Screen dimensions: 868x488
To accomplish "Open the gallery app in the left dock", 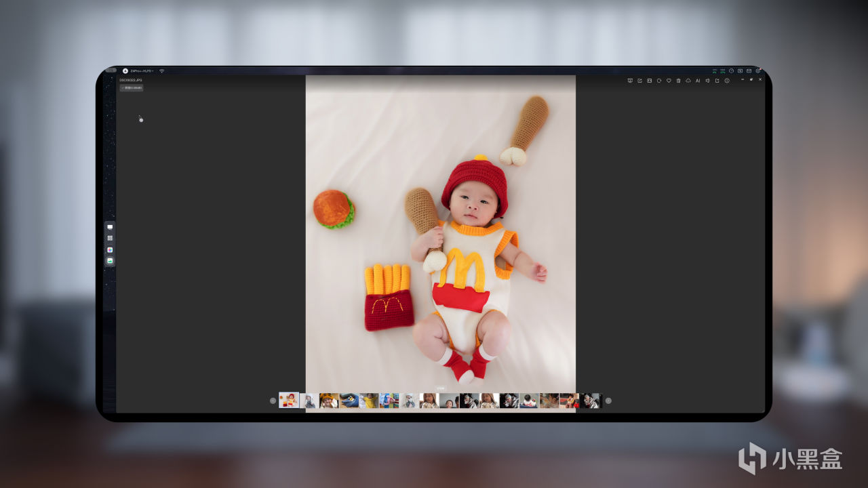I will point(110,260).
